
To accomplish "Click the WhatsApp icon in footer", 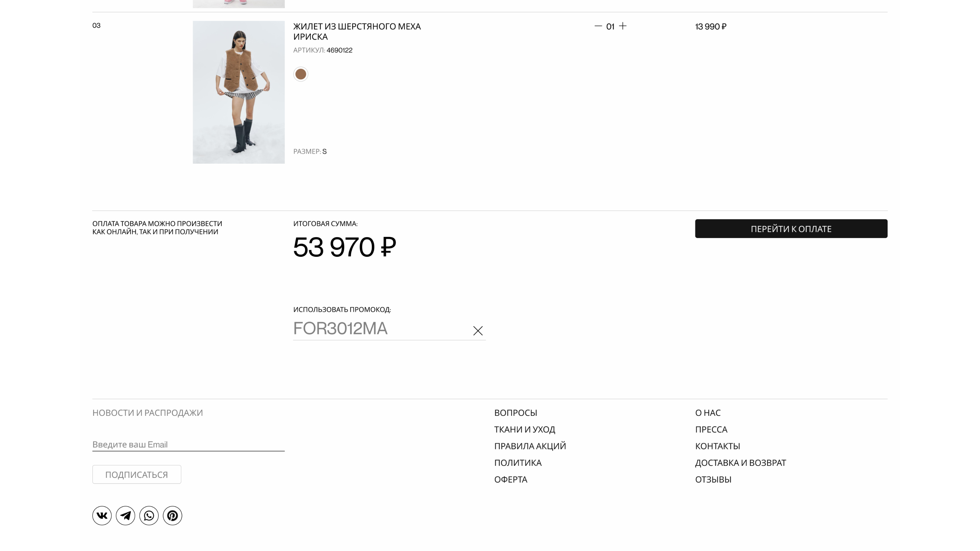I will pyautogui.click(x=149, y=516).
